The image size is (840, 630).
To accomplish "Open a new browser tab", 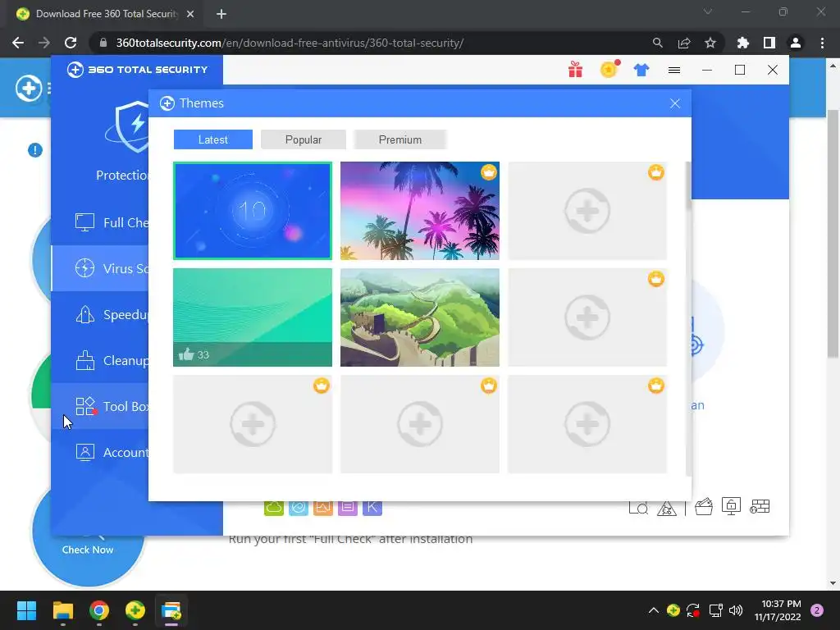I will (x=221, y=15).
